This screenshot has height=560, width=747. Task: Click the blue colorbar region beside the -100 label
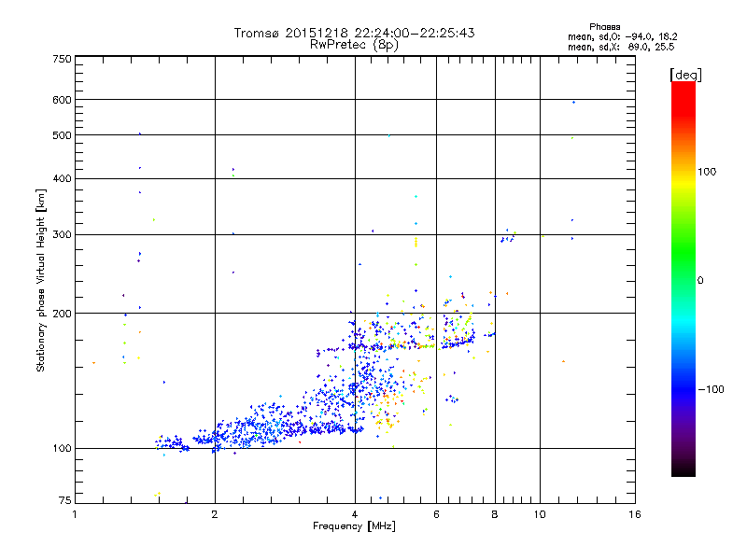684,388
